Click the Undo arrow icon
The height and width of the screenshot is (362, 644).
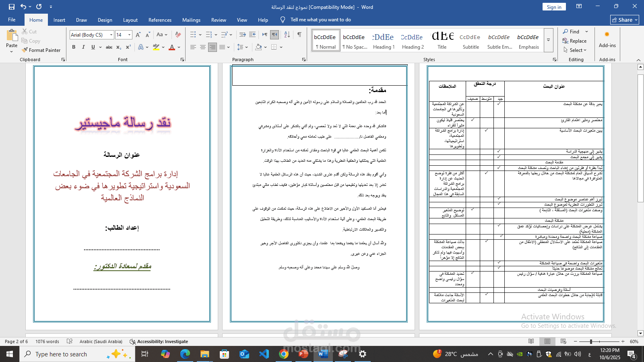pyautogui.click(x=23, y=7)
